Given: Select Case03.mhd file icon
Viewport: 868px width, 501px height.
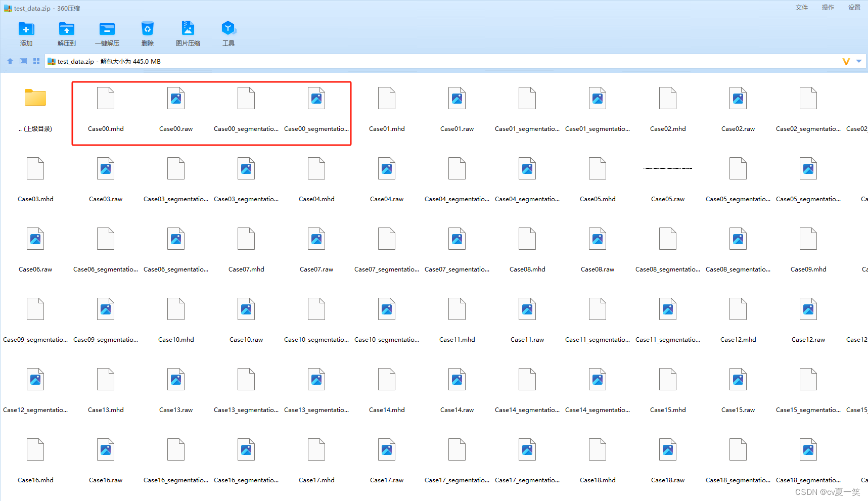Looking at the screenshot, I should point(35,168).
